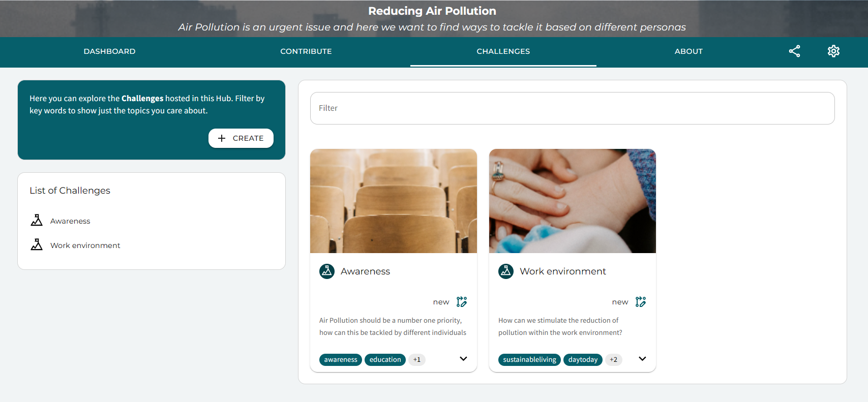Click the state icon next to 'new' on Work environment card
Image resolution: width=868 pixels, height=402 pixels.
pos(641,302)
